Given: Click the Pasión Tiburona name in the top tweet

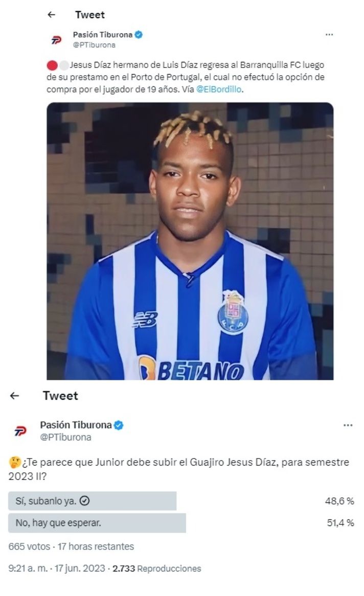Looking at the screenshot, I should (x=103, y=35).
